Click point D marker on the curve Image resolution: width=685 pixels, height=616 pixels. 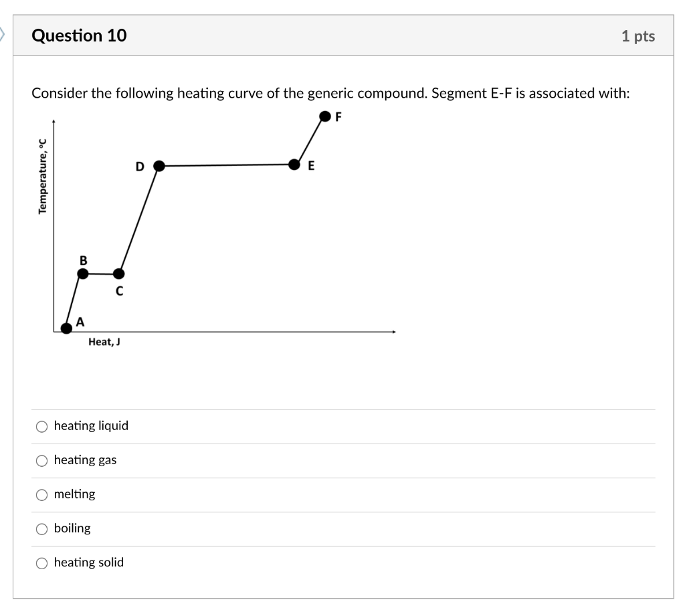[x=159, y=165]
